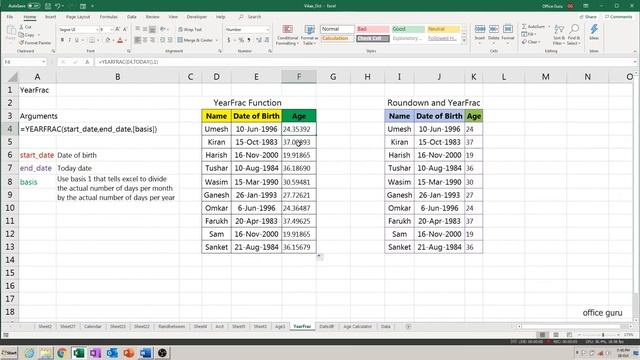Screen dimensions: 640x360
Task: Switch to the Developer tab
Action: pos(197,17)
